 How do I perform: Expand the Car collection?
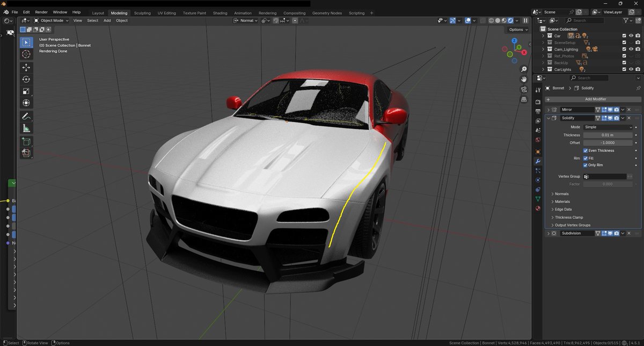(543, 35)
